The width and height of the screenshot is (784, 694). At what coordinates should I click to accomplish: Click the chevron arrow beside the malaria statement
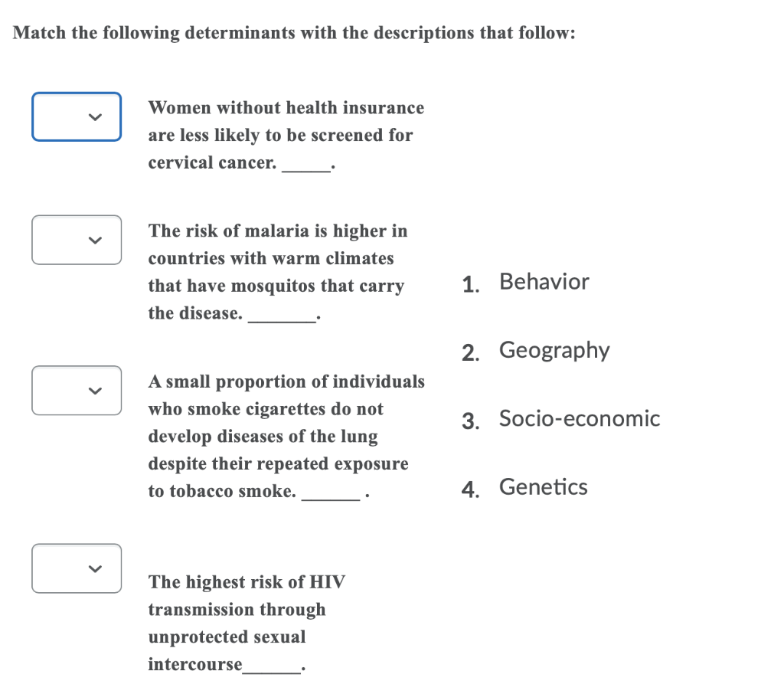click(95, 241)
